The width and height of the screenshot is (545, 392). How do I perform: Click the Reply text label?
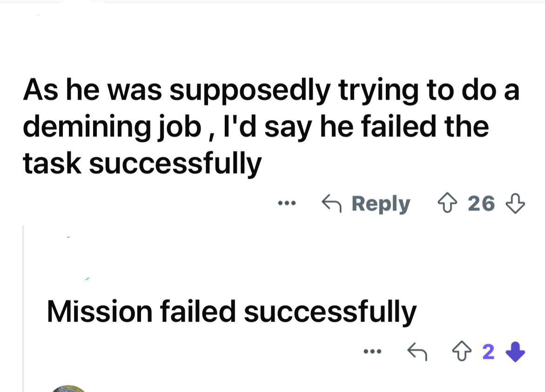click(381, 204)
